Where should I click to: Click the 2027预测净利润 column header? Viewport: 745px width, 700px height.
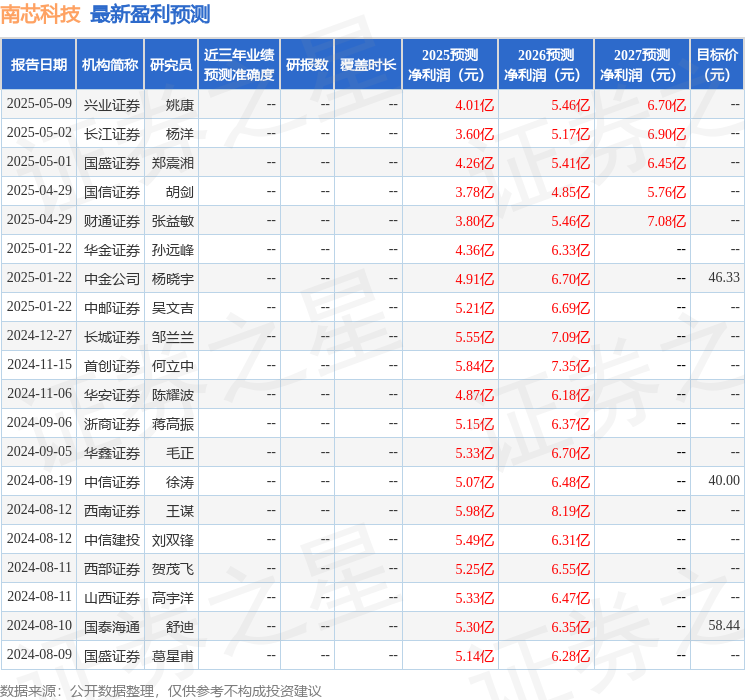point(642,64)
